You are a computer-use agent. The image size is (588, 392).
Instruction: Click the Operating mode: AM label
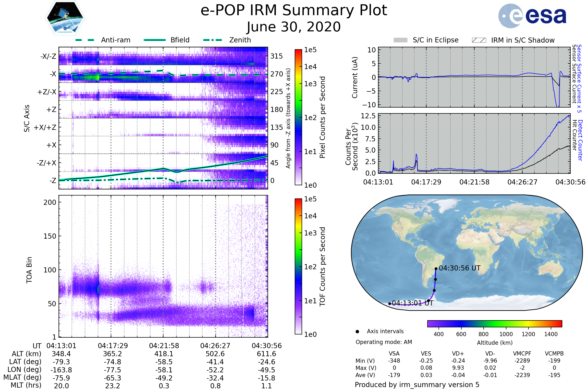(x=384, y=342)
